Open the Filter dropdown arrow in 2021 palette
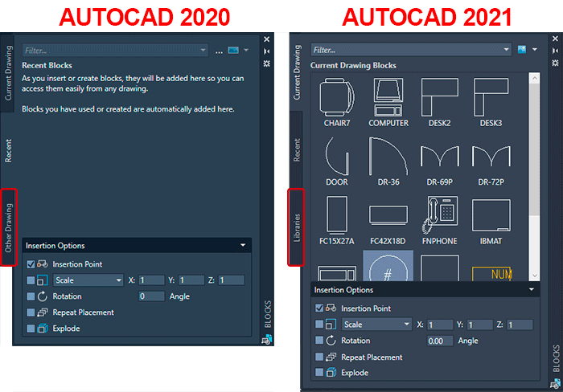The height and width of the screenshot is (392, 563). (506, 50)
